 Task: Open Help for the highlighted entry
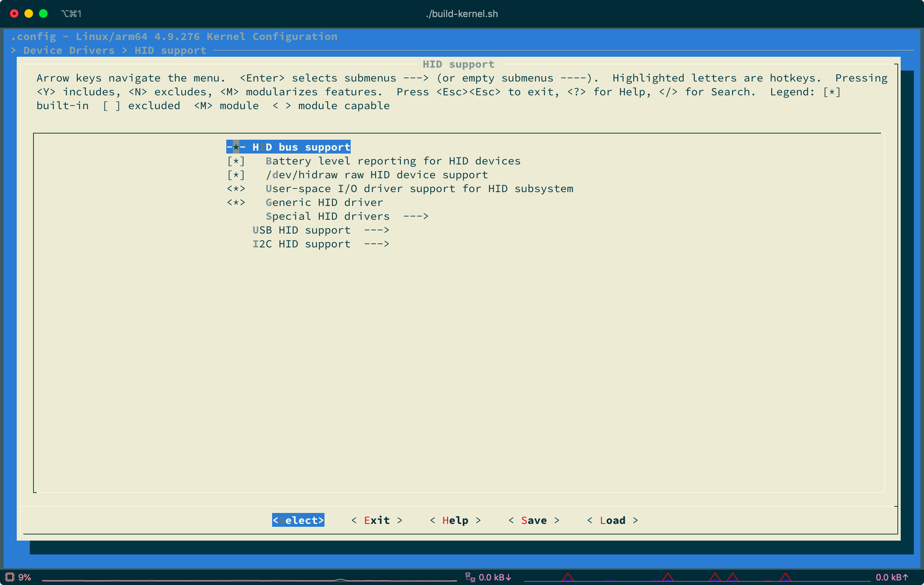coord(455,520)
